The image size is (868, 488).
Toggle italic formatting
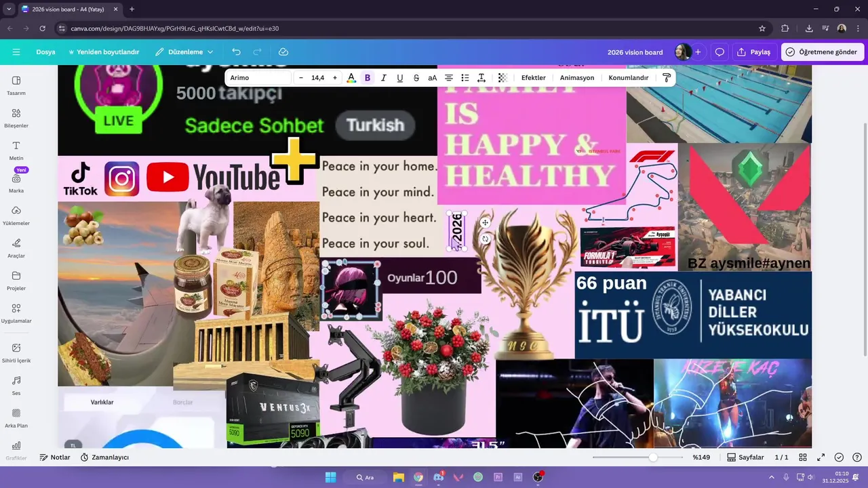tap(384, 78)
